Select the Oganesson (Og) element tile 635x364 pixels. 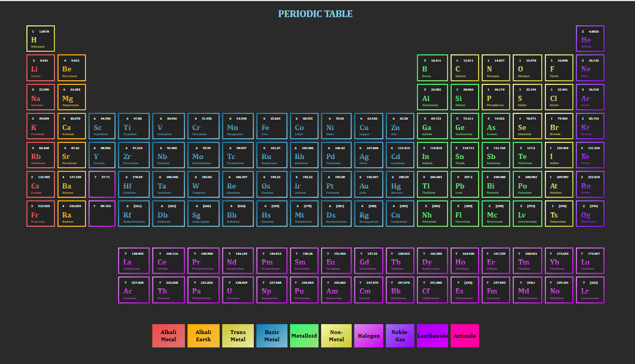click(x=590, y=214)
